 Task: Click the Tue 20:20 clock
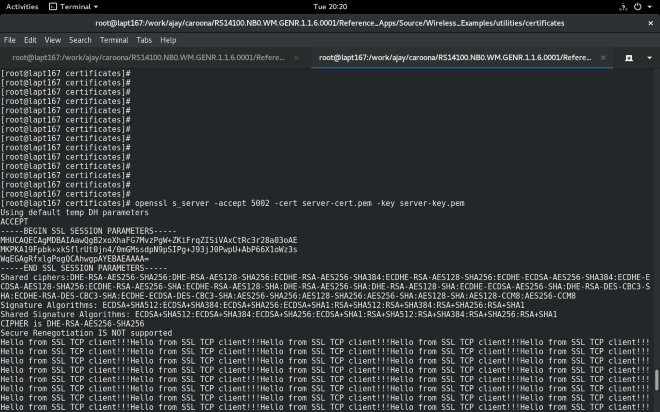[x=329, y=6]
